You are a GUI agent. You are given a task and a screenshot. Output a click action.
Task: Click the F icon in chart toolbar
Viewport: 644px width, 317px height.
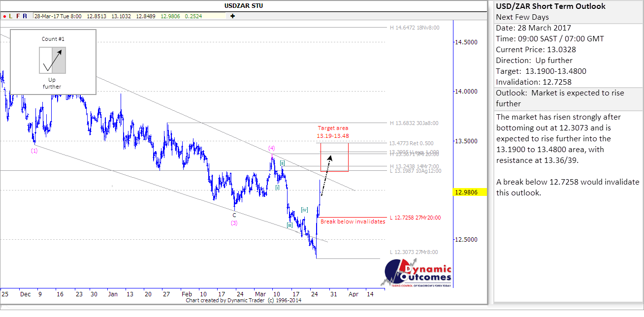[x=18, y=16]
